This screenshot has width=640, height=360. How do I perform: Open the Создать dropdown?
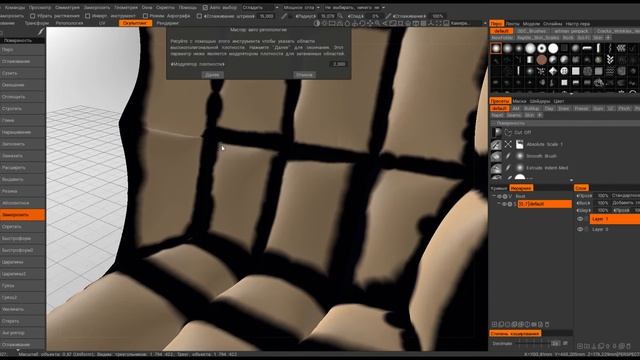260,7
